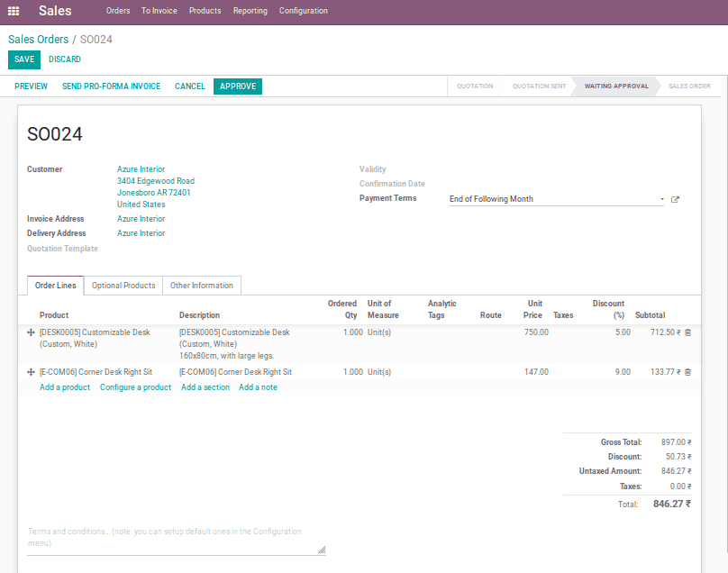
Task: Click the 750.00 unit price cell
Action: (x=536, y=332)
